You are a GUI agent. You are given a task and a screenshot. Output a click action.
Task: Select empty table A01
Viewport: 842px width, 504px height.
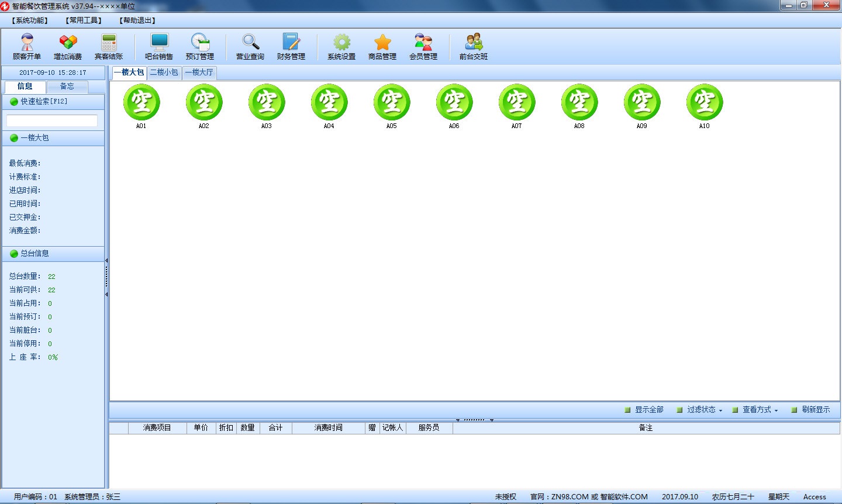click(142, 106)
